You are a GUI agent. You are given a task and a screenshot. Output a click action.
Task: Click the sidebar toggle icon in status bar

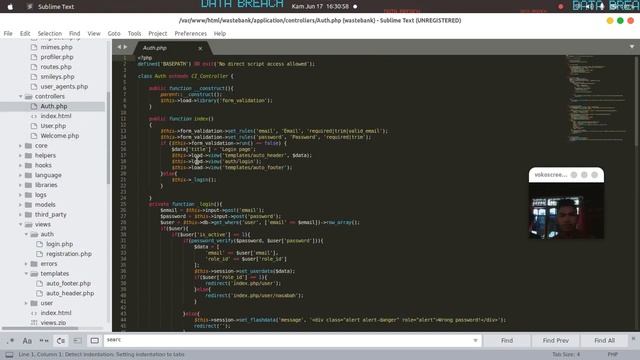9,354
